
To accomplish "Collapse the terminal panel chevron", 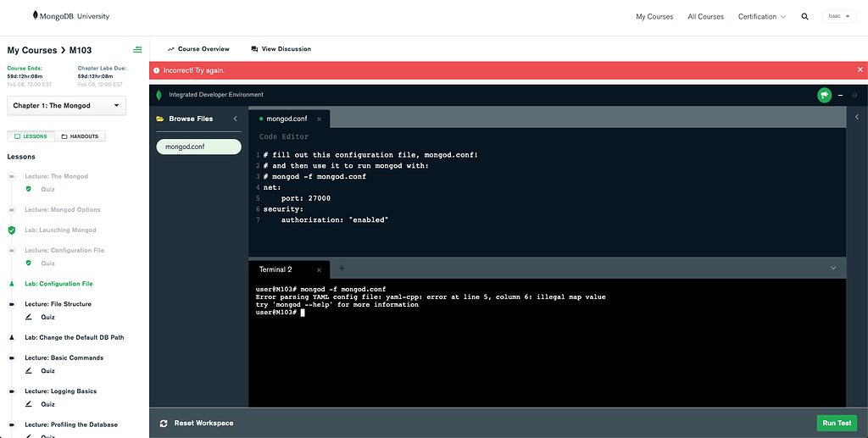I will [834, 269].
